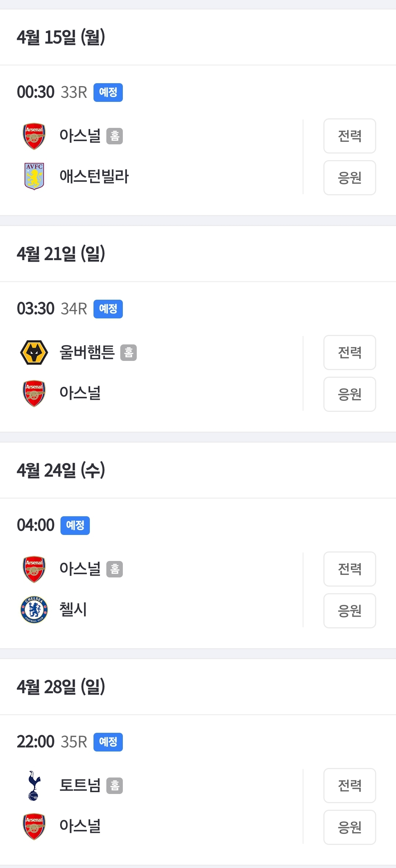Click the Arsenal crest in April 24 match
The height and width of the screenshot is (868, 396).
click(34, 569)
